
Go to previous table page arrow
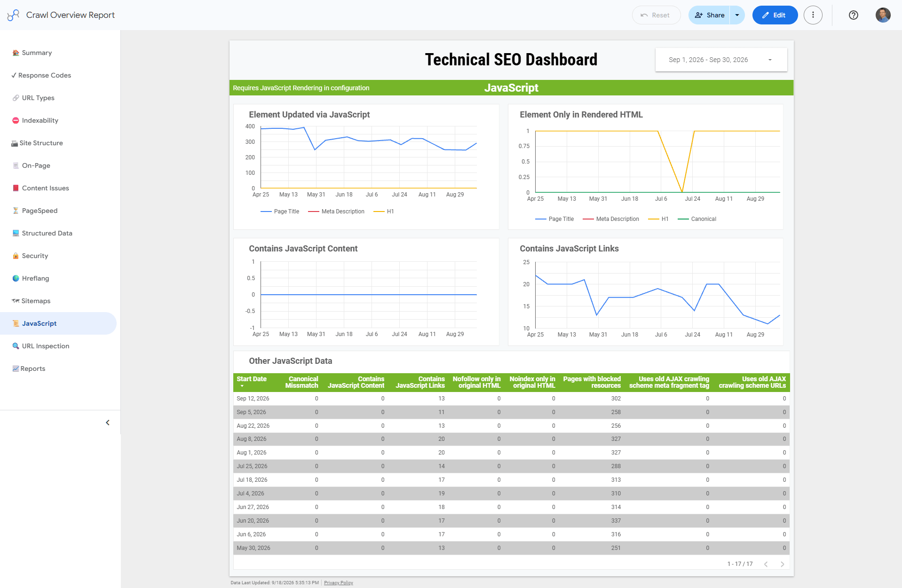[766, 564]
